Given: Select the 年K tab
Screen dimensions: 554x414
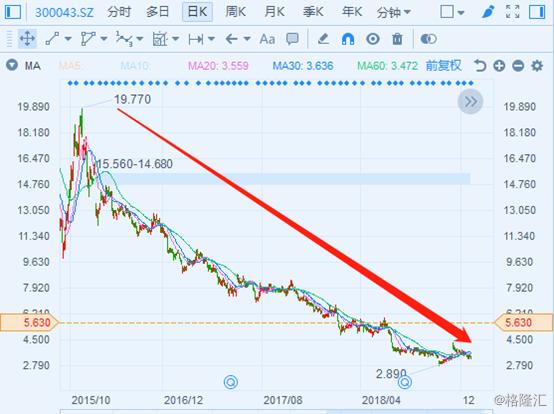Looking at the screenshot, I should [352, 12].
